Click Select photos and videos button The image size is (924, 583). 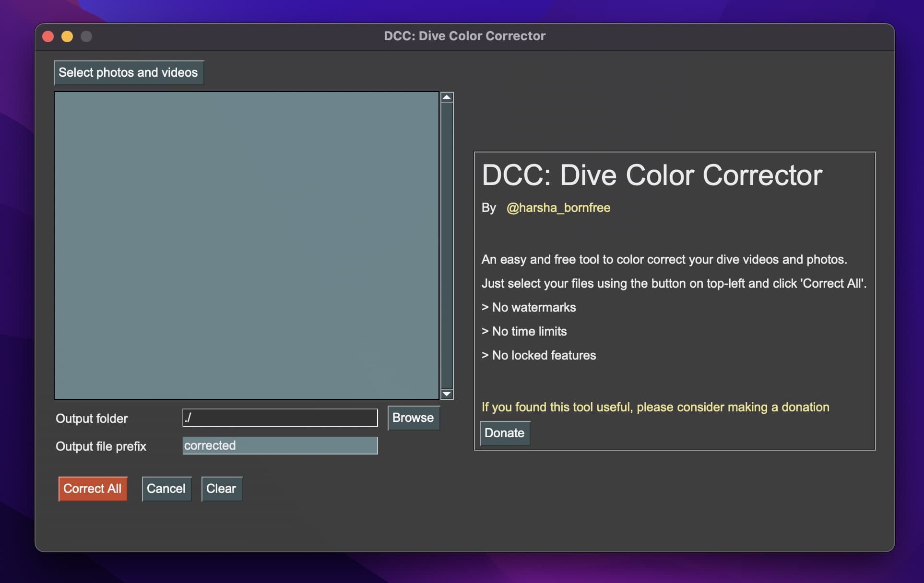tap(128, 72)
